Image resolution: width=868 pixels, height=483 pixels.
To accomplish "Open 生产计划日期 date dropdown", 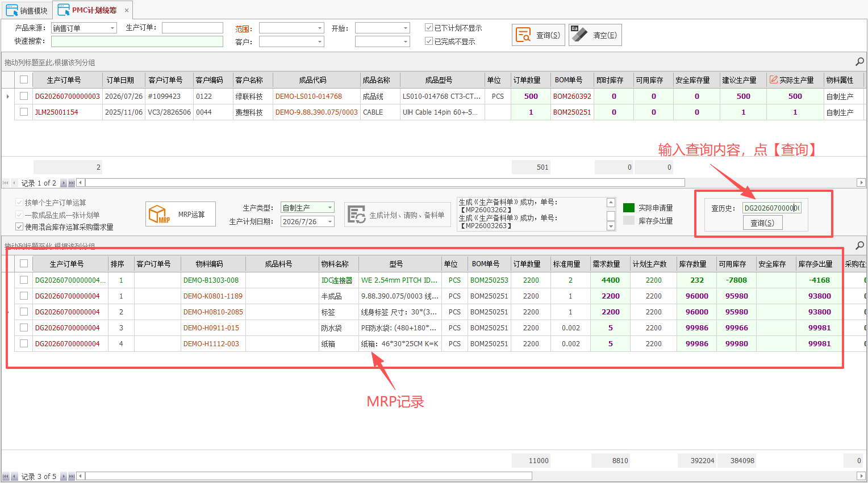I will click(330, 221).
